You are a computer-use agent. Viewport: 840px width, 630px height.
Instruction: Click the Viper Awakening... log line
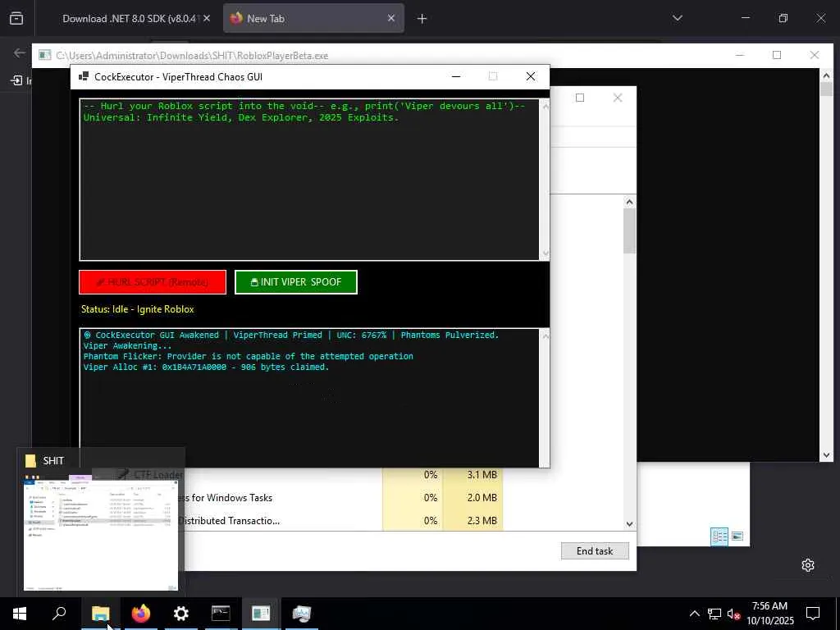[127, 345]
